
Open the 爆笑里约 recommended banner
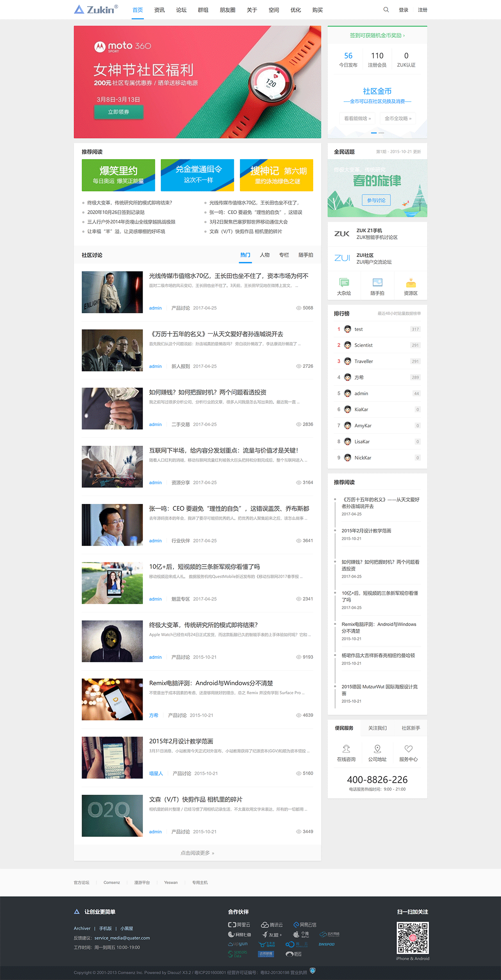click(x=118, y=175)
